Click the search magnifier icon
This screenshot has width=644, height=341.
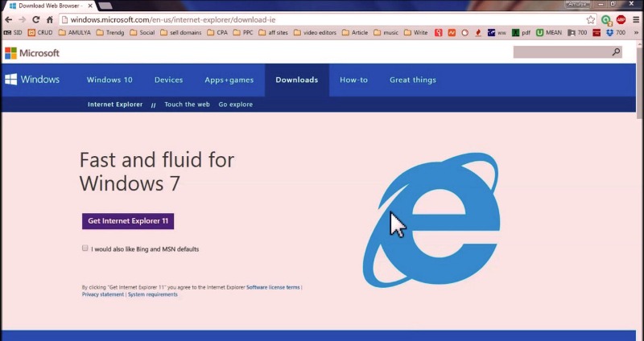click(616, 52)
